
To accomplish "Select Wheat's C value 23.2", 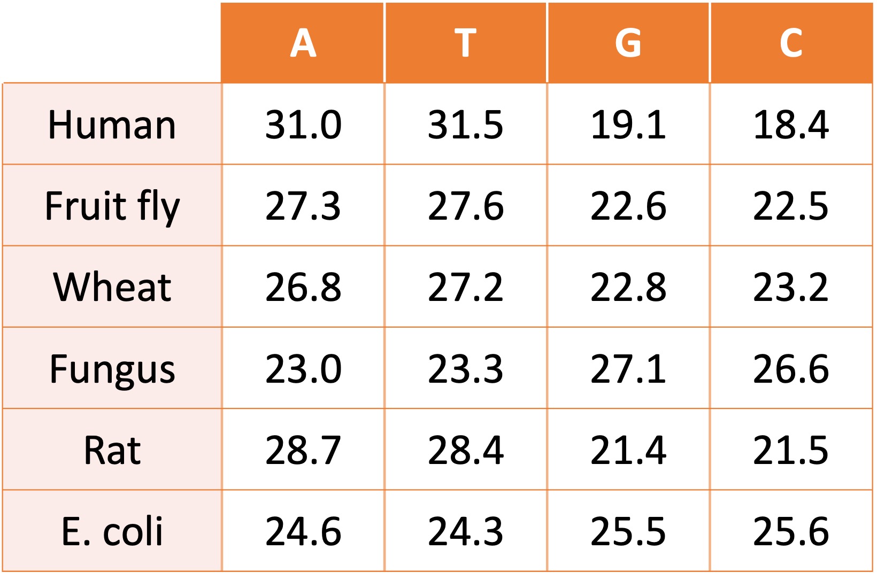I will coord(791,287).
